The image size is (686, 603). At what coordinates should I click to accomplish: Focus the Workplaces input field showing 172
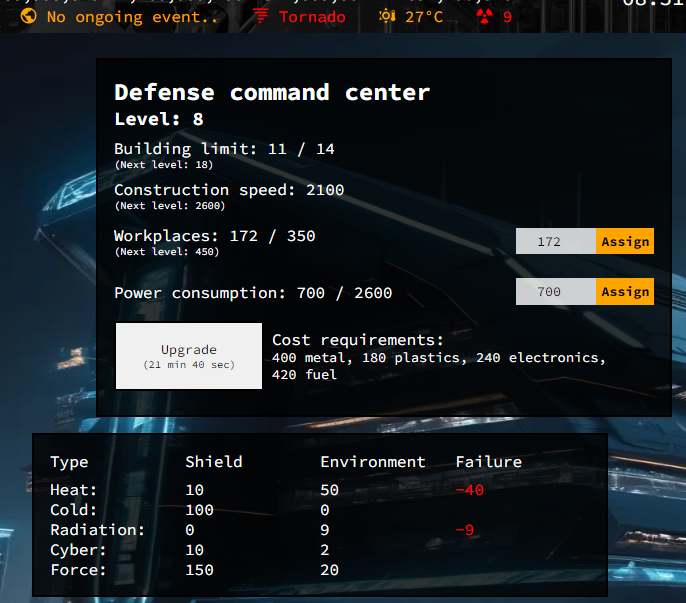[556, 241]
